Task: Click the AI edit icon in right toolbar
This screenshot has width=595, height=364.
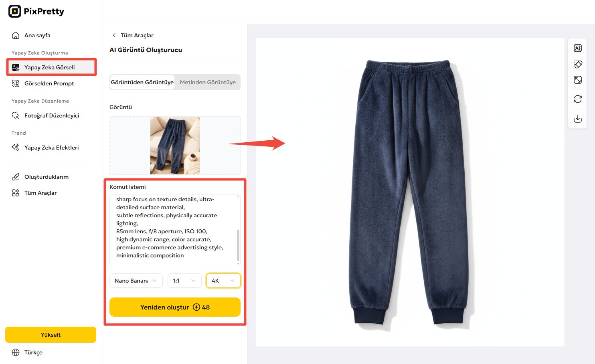Action: [577, 48]
